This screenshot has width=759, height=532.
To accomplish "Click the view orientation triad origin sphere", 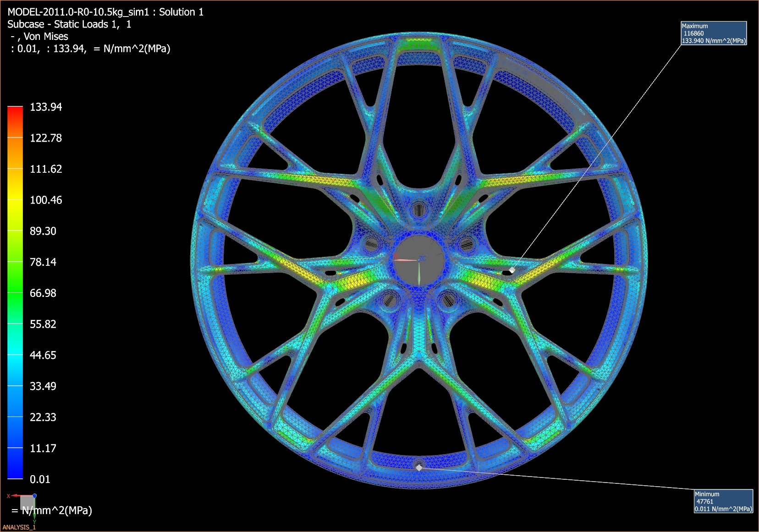I will point(35,496).
